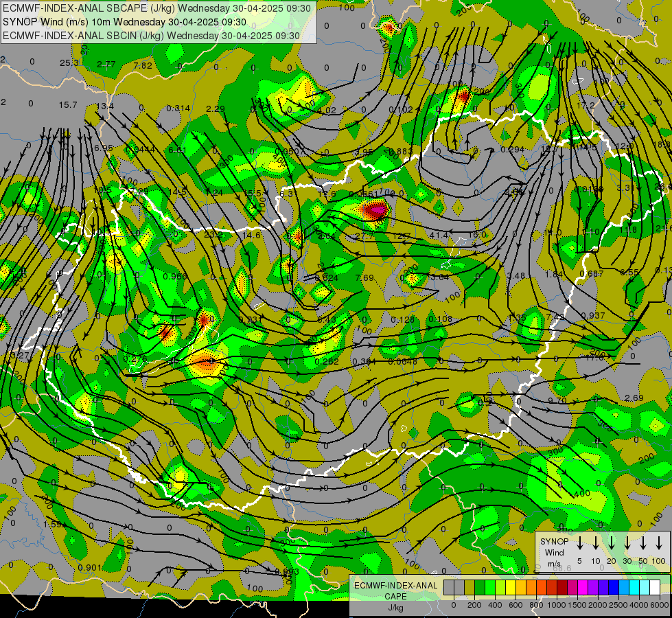Click the 10 m/s wind arrow in legend
This screenshot has height=618, width=672.
tap(595, 543)
